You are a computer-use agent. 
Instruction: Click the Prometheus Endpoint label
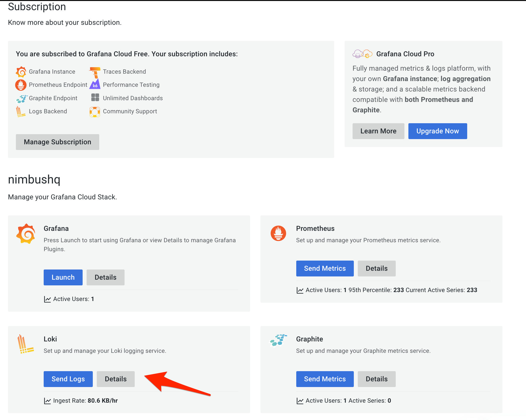tap(58, 85)
